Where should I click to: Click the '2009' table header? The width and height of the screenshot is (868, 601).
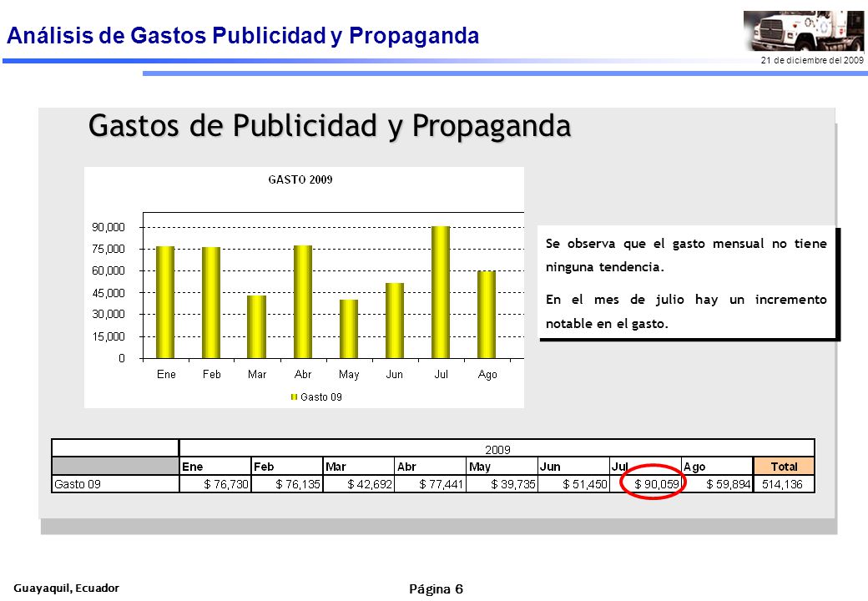[x=497, y=449]
